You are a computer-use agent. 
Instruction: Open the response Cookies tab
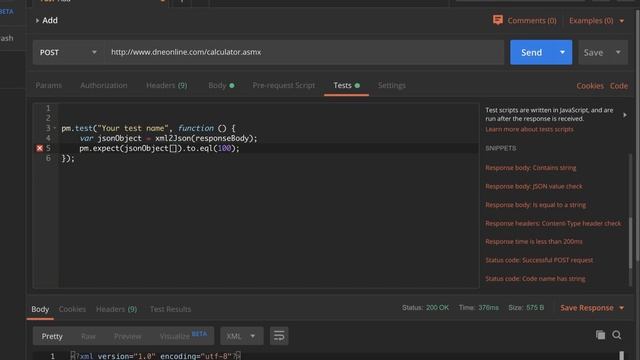pyautogui.click(x=72, y=309)
